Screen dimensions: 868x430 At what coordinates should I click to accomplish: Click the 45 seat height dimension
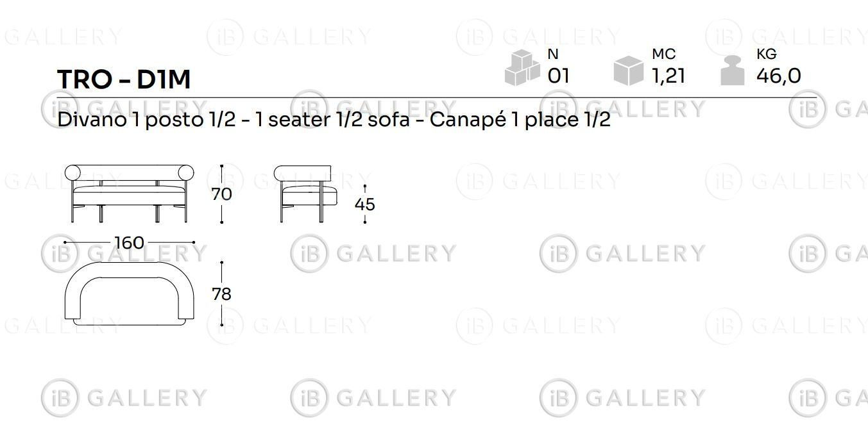365,204
